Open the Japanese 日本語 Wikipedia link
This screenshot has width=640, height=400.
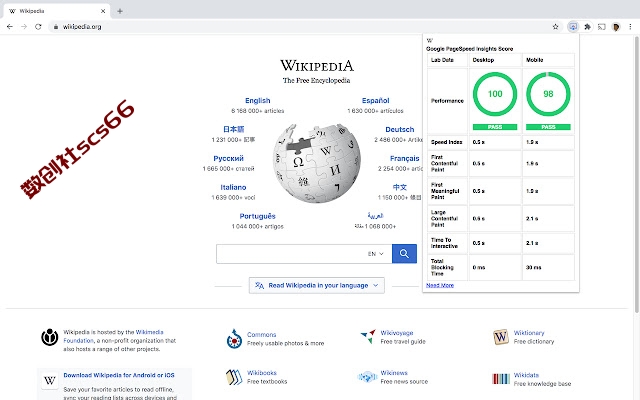(x=233, y=129)
